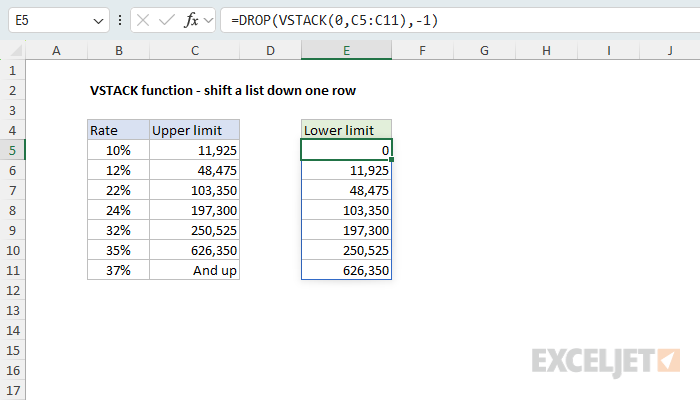Select row 14 header
The width and height of the screenshot is (700, 400).
(x=12, y=330)
